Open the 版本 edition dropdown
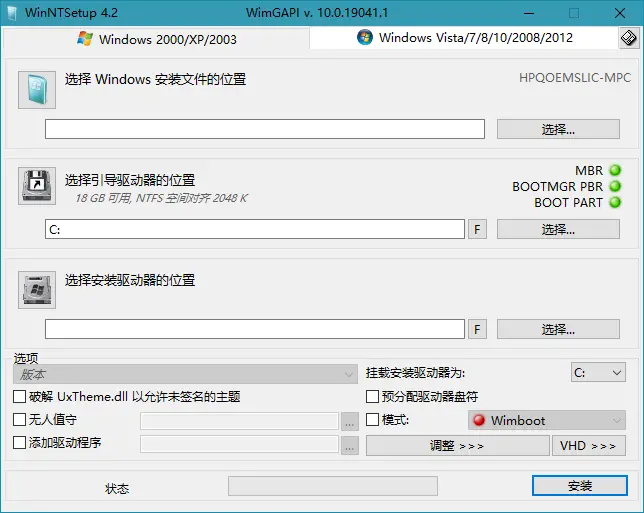644x513 pixels. 185,374
